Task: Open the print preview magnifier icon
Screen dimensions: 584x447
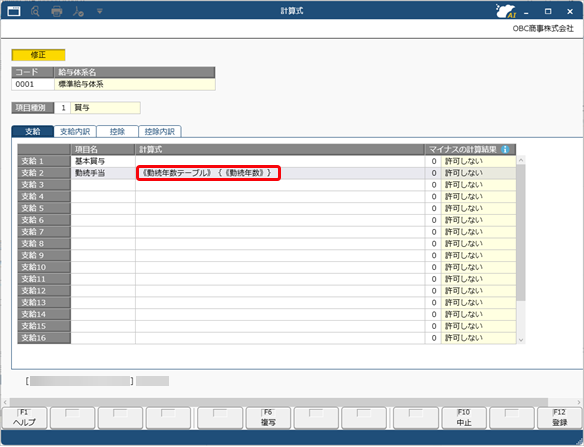Action: click(35, 11)
